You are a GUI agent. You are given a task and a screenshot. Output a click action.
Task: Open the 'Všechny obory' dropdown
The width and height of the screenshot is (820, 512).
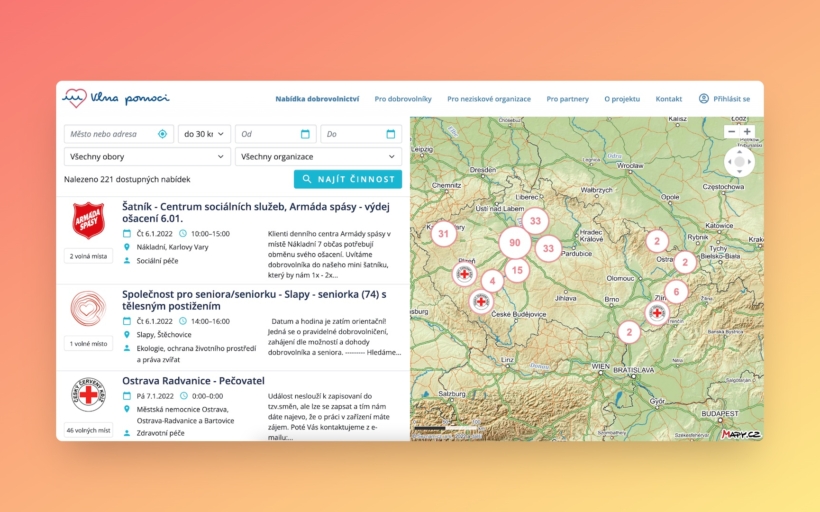147,156
